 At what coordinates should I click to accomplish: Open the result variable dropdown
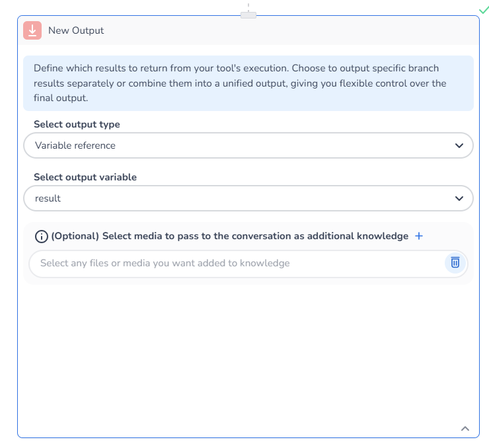[238, 198]
